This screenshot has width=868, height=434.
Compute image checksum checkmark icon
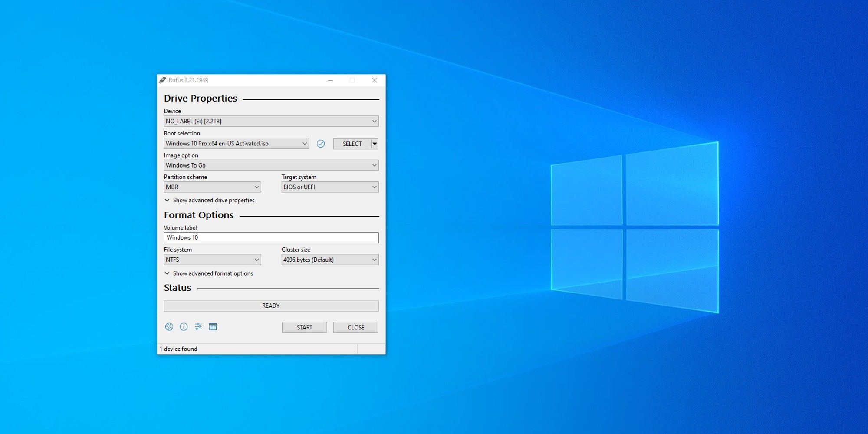(321, 144)
